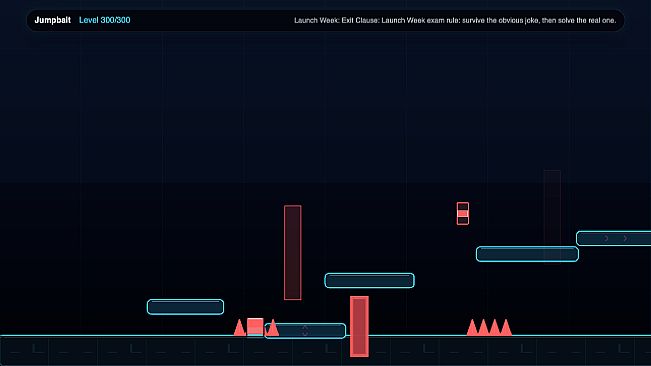Click the up-down arrow icon on moving platform

tap(305, 330)
